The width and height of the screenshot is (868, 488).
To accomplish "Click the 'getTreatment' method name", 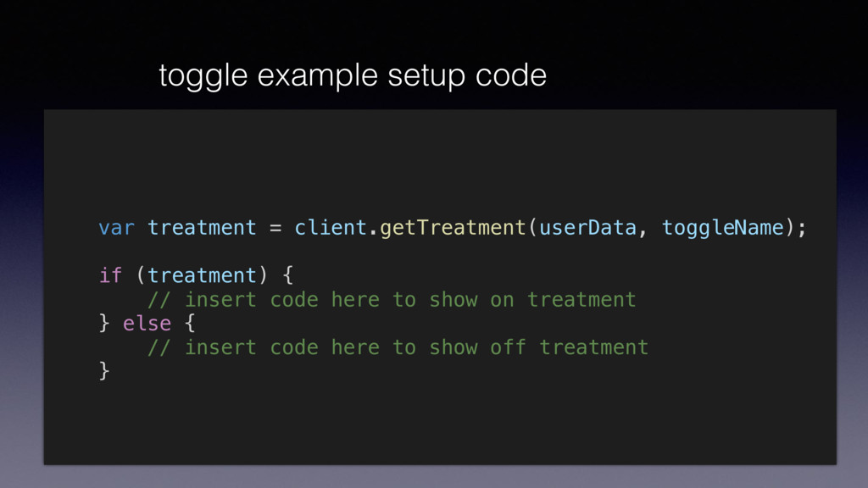I will (453, 227).
